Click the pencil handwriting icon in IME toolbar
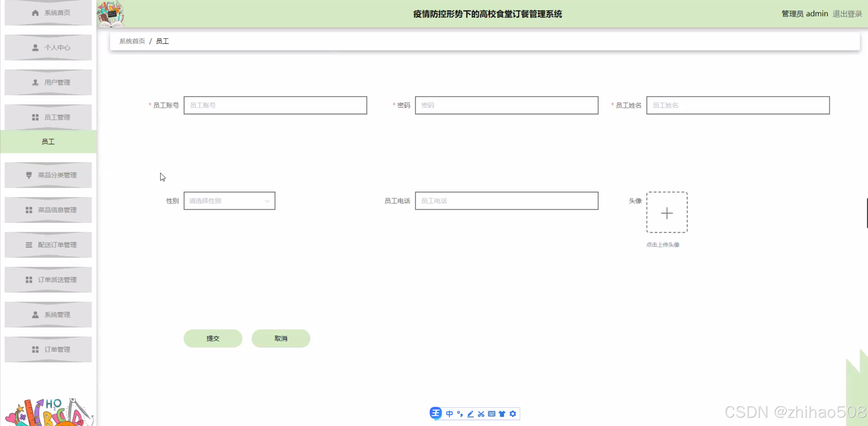The height and width of the screenshot is (426, 868). tap(470, 414)
